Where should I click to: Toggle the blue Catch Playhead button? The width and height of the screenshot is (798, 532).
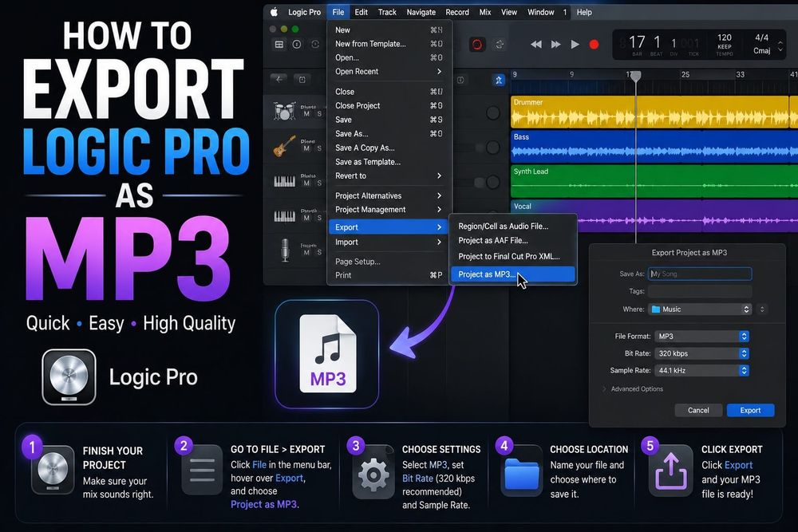pyautogui.click(x=499, y=80)
